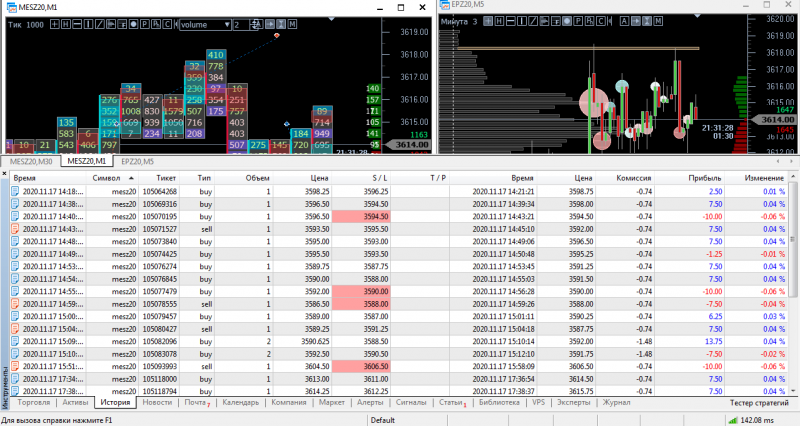This screenshot has height=426, width=800.
Task: Click the chart shift triangle on EPZ20,M5 chart
Action: coord(697,15)
